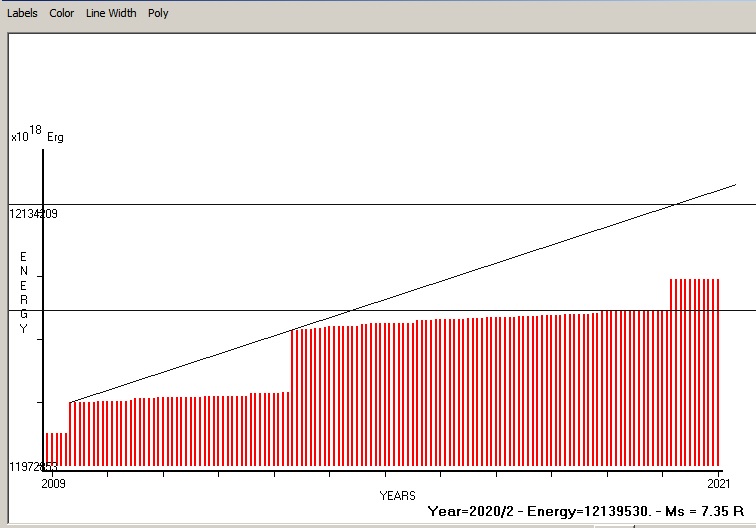Select the YEARS axis title
This screenshot has height=528, width=756.
coord(397,496)
